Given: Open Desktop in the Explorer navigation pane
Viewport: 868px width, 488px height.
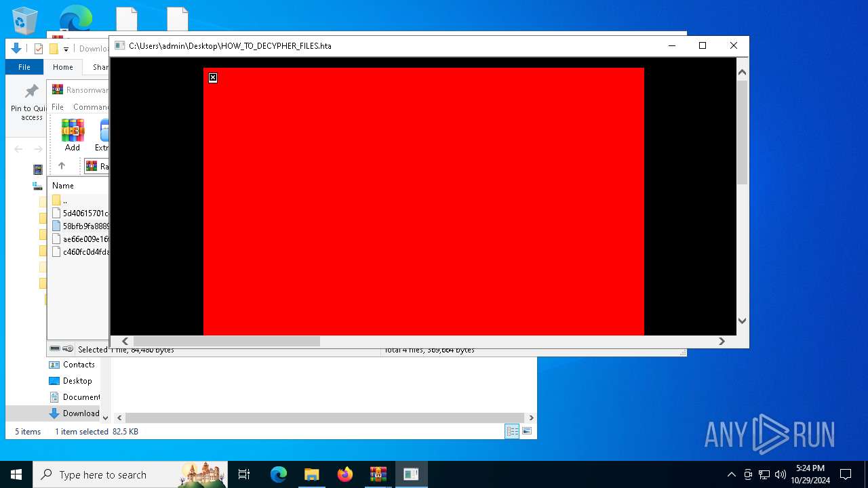Looking at the screenshot, I should pos(71,381).
